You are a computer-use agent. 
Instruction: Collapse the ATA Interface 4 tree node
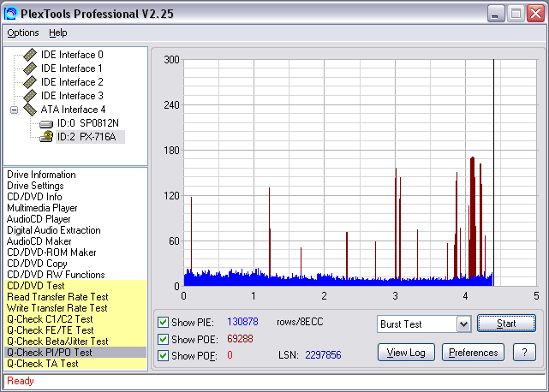coord(14,110)
